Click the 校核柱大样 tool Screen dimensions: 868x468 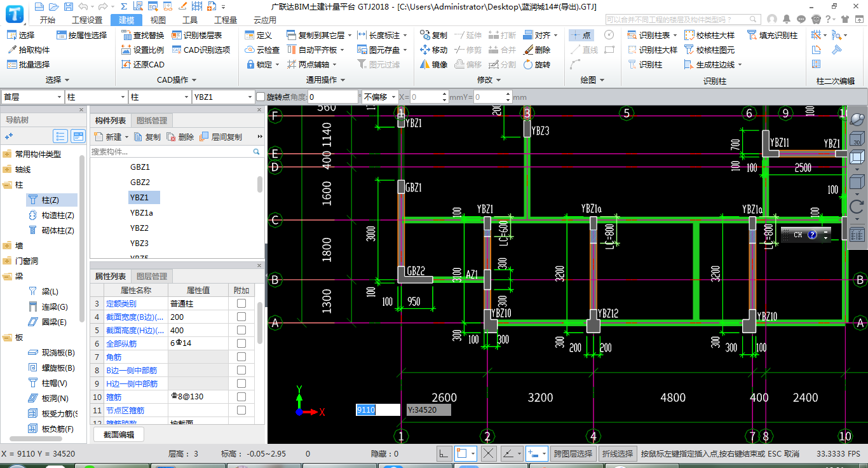[x=709, y=35]
